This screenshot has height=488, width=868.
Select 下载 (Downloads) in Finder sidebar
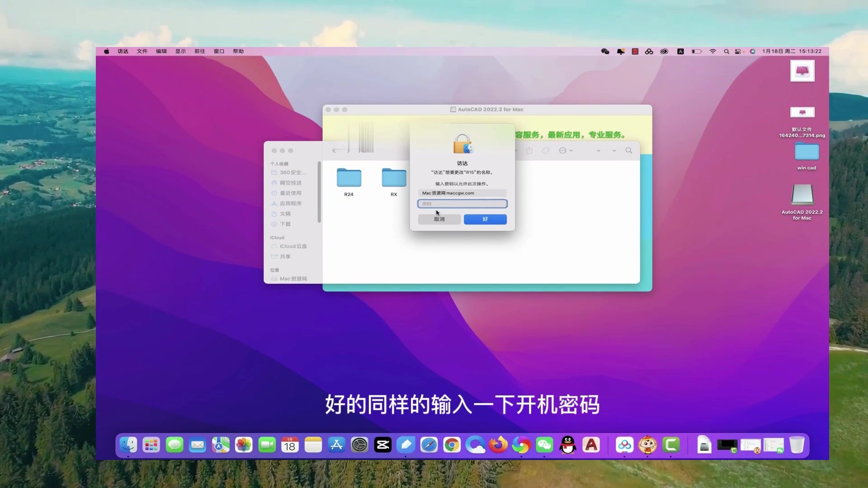pos(281,225)
